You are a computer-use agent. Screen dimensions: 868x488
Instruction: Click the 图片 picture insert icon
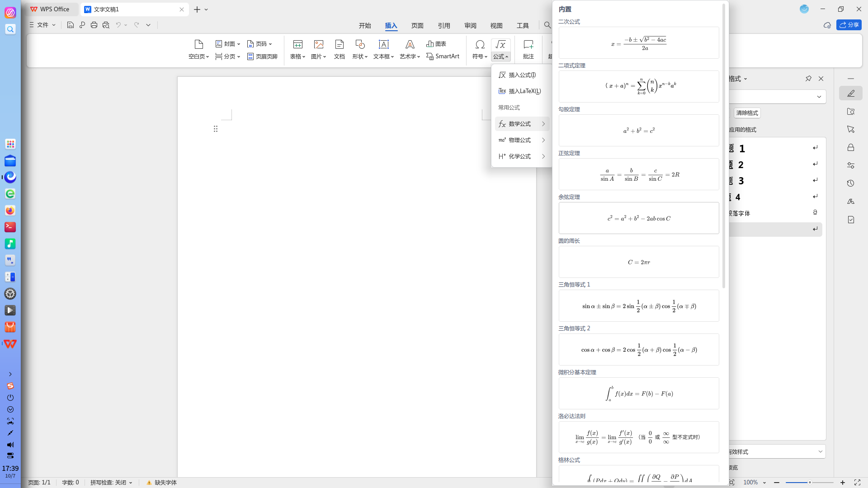click(319, 44)
